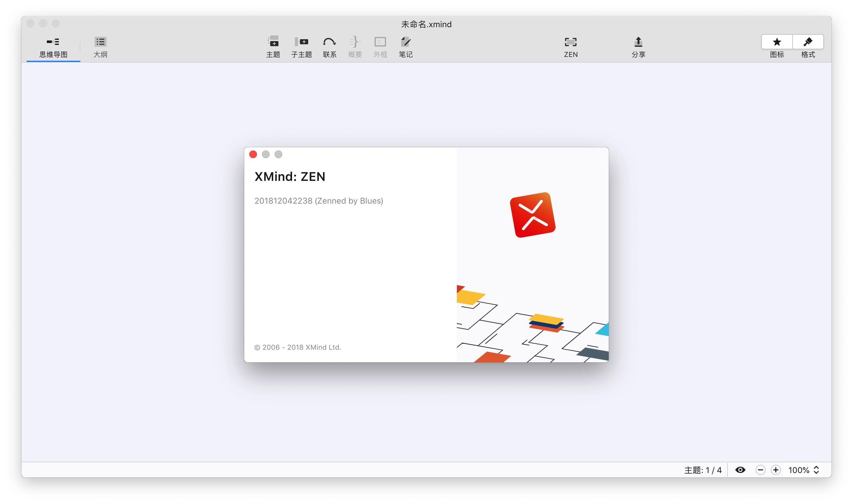Click version text 201812042238 (Zenned by Blues)

[x=319, y=201]
